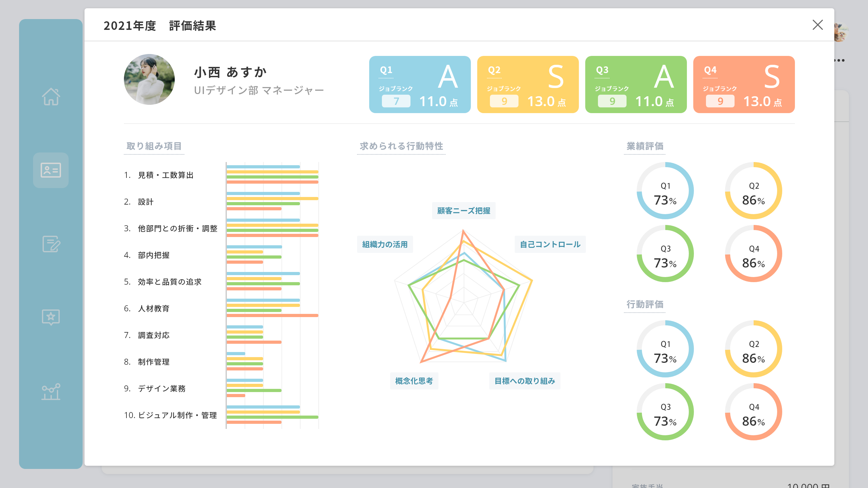The image size is (868, 488).
Task: Select the Q1 rank A card
Action: click(419, 85)
